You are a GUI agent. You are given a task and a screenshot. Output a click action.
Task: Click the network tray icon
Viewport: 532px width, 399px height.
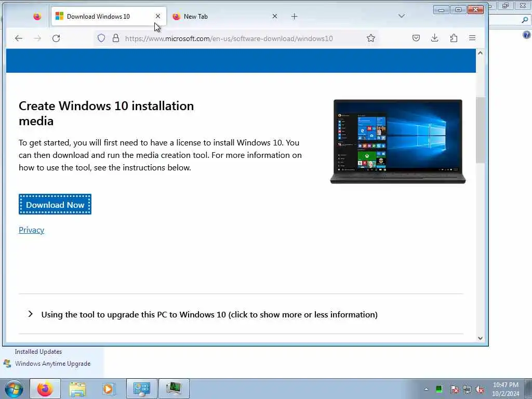click(467, 389)
